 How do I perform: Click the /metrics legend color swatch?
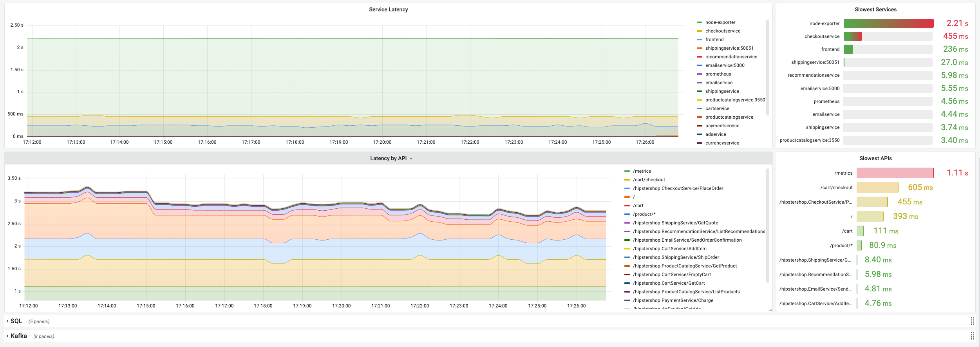pos(627,171)
